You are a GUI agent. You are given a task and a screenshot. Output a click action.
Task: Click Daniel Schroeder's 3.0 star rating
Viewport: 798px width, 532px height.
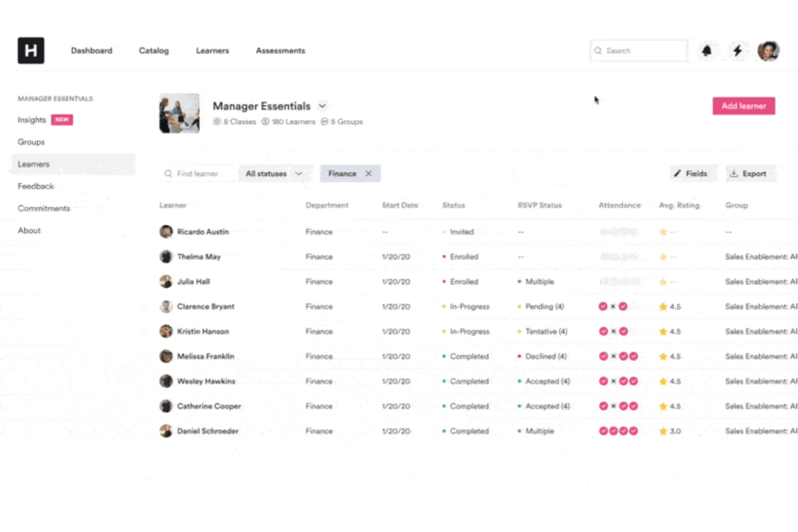click(x=670, y=431)
